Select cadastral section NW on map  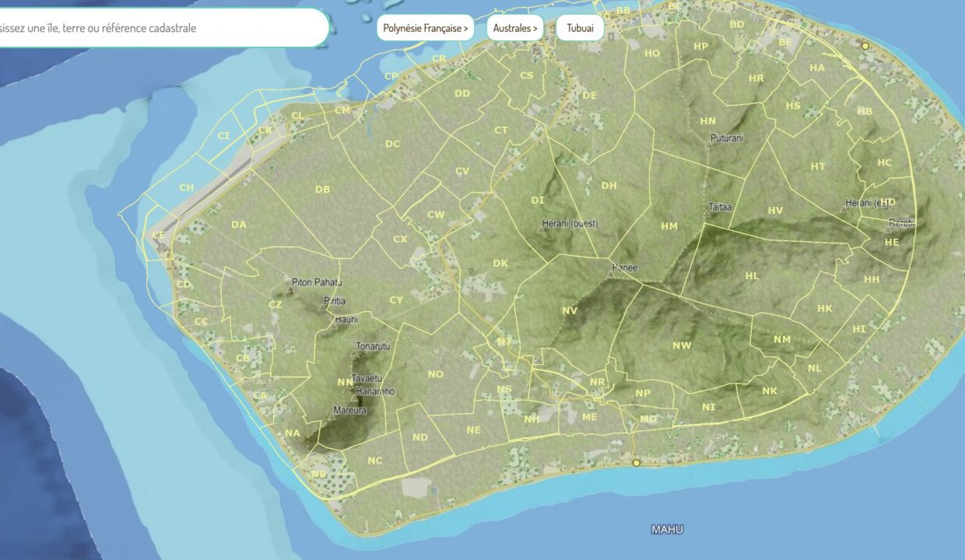[682, 345]
